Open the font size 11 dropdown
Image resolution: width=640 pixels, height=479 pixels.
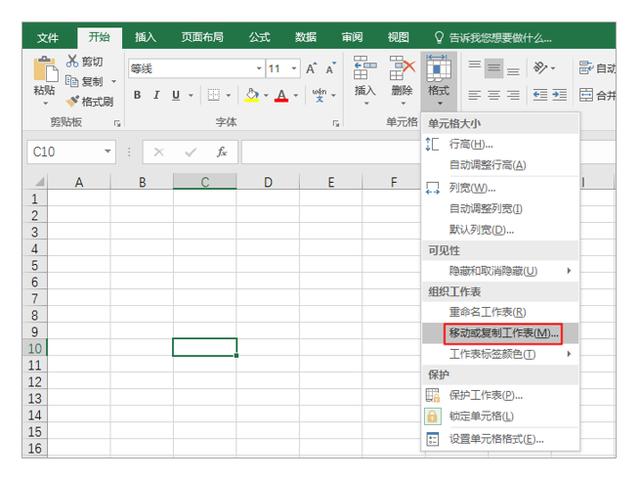click(294, 68)
